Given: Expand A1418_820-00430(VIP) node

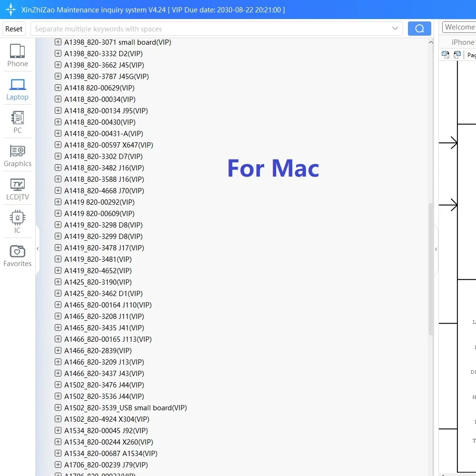Looking at the screenshot, I should 58,122.
